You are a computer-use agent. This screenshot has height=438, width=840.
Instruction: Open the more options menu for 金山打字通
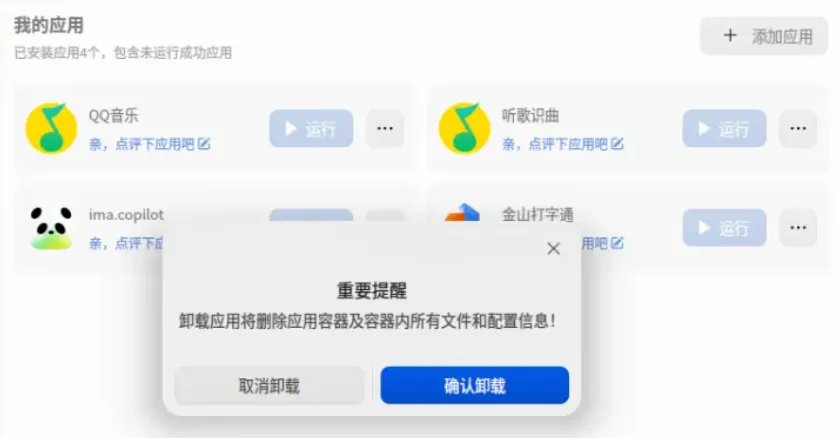798,228
